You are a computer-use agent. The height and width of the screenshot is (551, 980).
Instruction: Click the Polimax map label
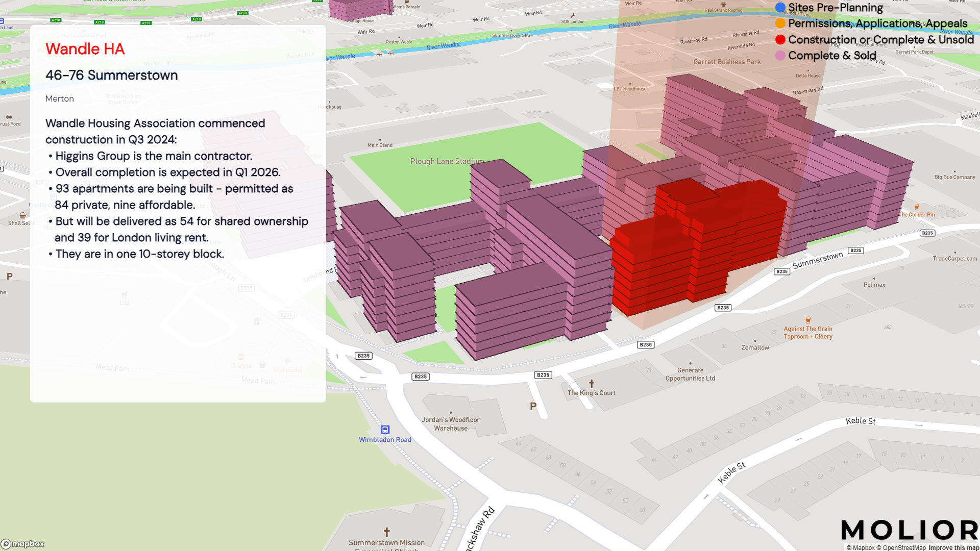[874, 285]
